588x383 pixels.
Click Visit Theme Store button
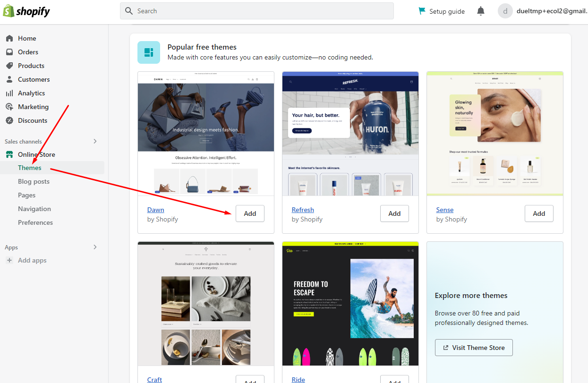pyautogui.click(x=474, y=348)
